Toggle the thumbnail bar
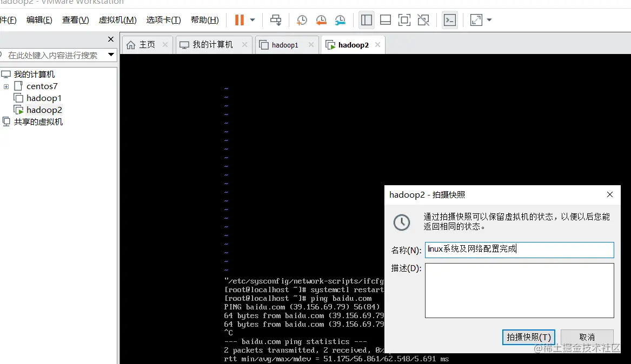631x364 pixels. pos(386,20)
